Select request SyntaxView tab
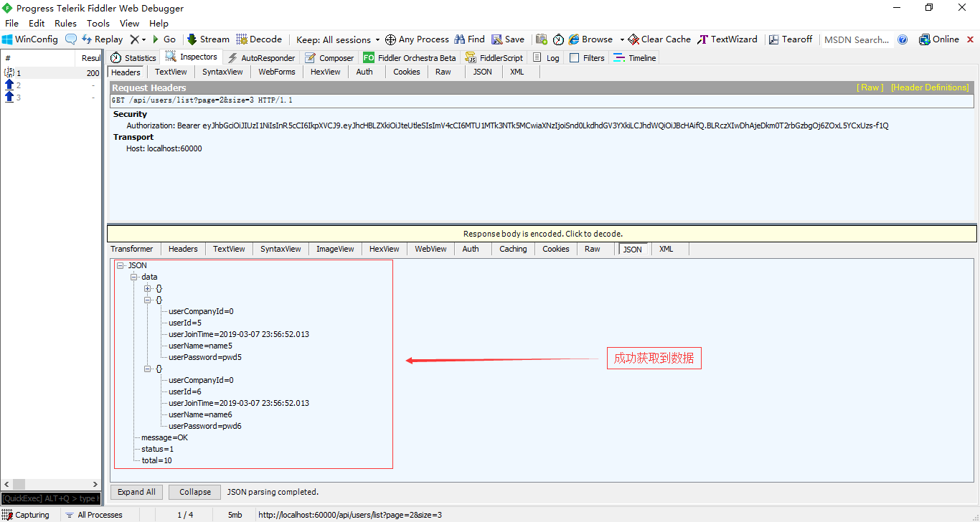The height and width of the screenshot is (522, 980). point(222,72)
